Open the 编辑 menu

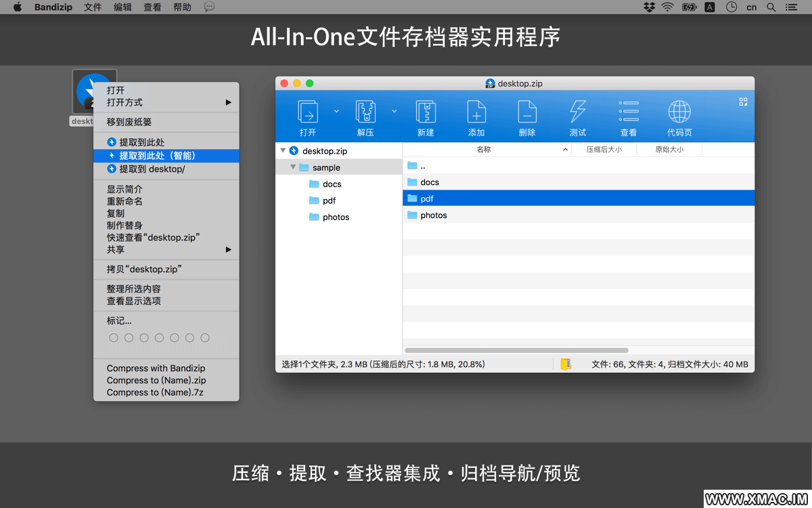click(x=122, y=7)
